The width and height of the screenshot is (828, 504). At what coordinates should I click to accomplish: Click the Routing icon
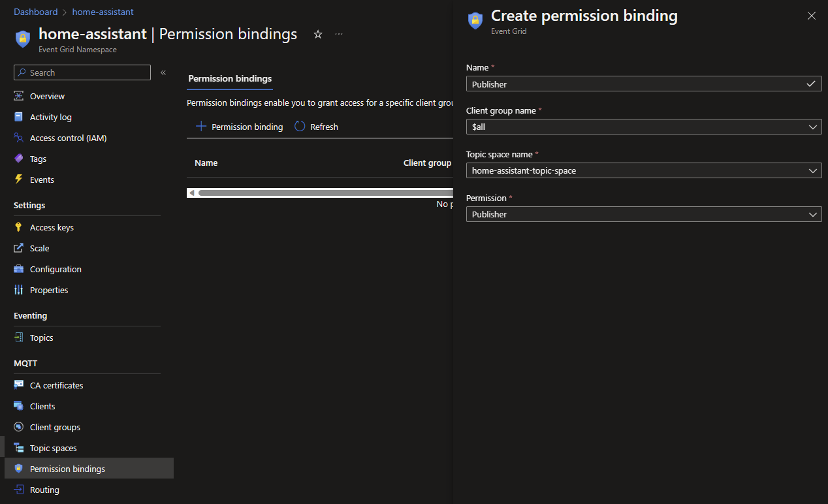(x=18, y=490)
